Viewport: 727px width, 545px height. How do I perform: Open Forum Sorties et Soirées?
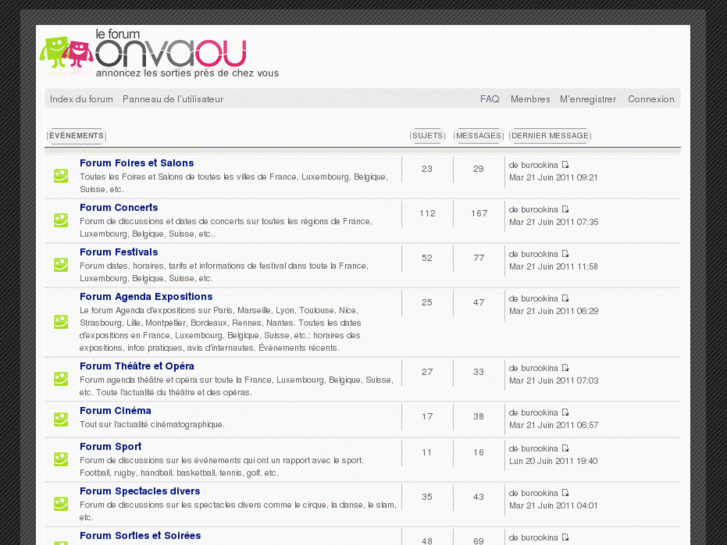[140, 536]
